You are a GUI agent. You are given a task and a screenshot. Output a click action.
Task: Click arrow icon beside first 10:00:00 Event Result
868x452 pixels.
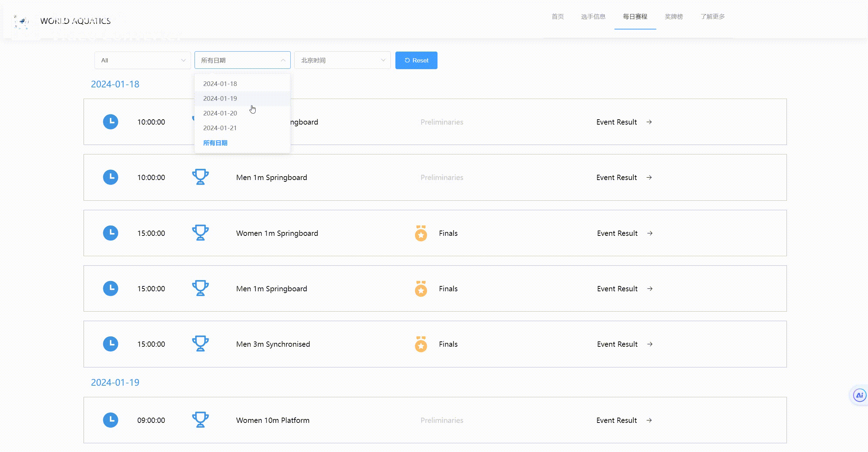[649, 122]
